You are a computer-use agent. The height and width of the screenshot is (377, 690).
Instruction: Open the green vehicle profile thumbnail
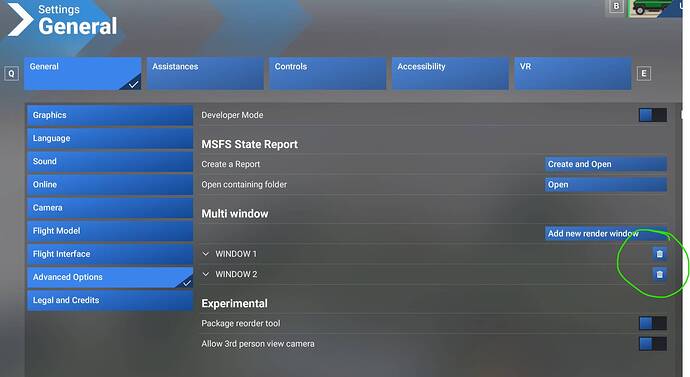650,8
